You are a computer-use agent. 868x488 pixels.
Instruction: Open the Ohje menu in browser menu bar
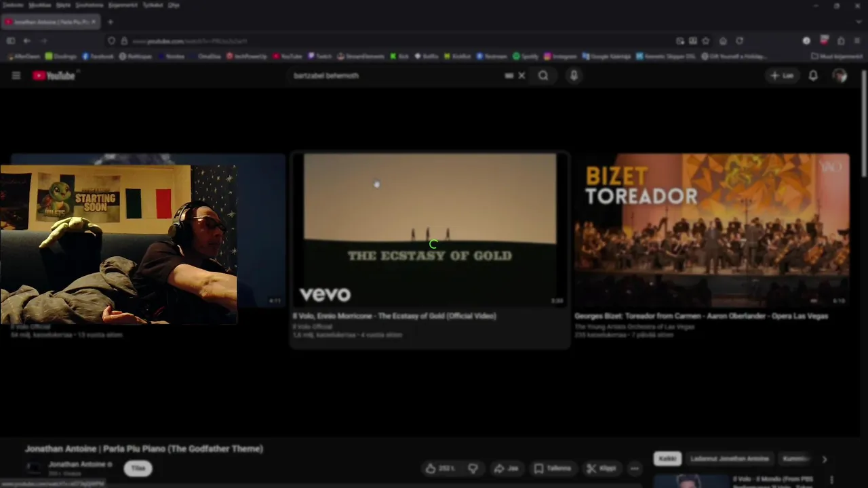pyautogui.click(x=174, y=5)
